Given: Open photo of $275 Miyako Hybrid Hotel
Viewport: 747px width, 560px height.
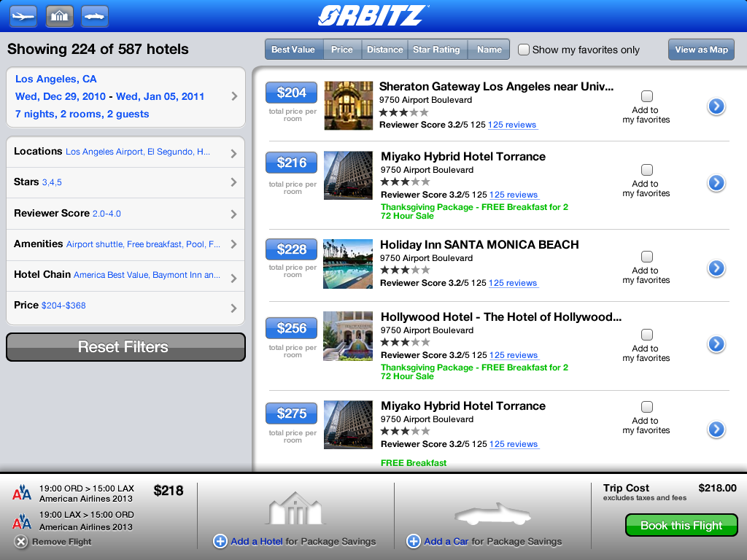Looking at the screenshot, I should tap(348, 425).
